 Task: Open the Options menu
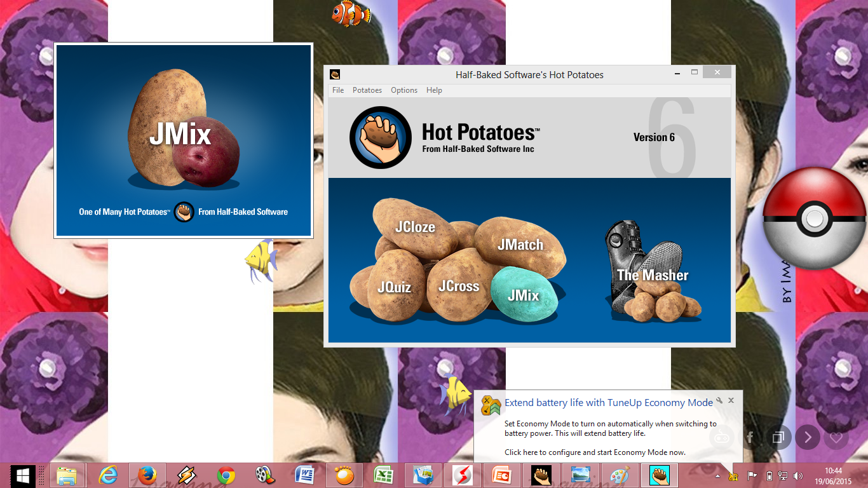[404, 90]
